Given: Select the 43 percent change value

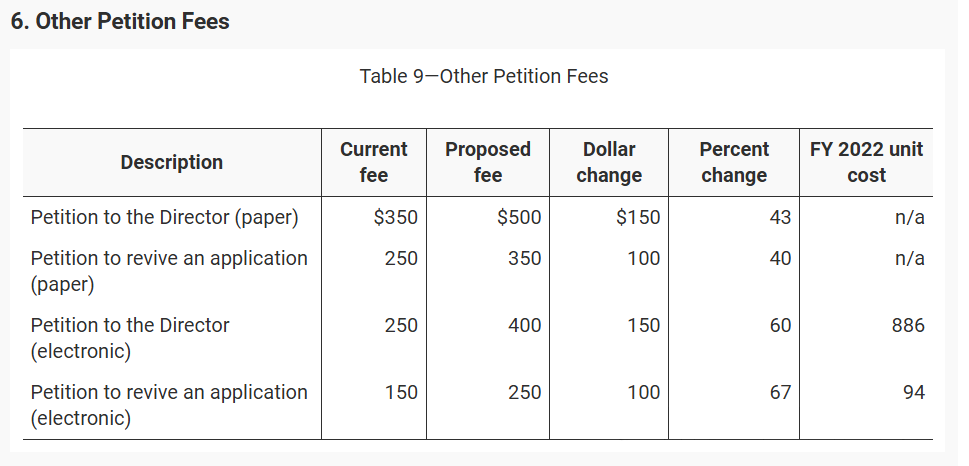Looking at the screenshot, I should click(x=780, y=217).
